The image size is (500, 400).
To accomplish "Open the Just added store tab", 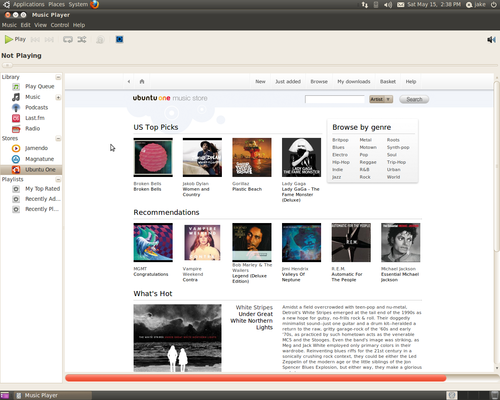I will (x=288, y=81).
